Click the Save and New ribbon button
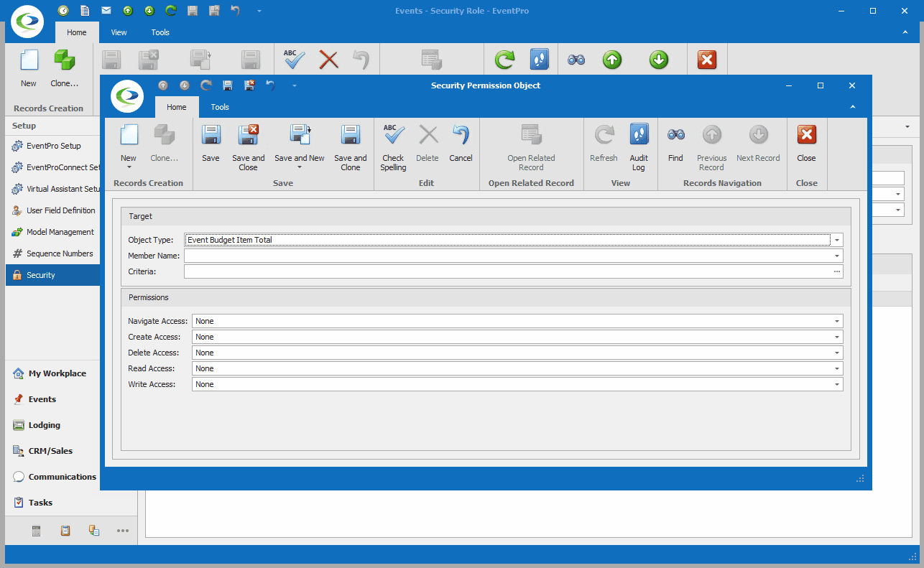 pos(299,147)
